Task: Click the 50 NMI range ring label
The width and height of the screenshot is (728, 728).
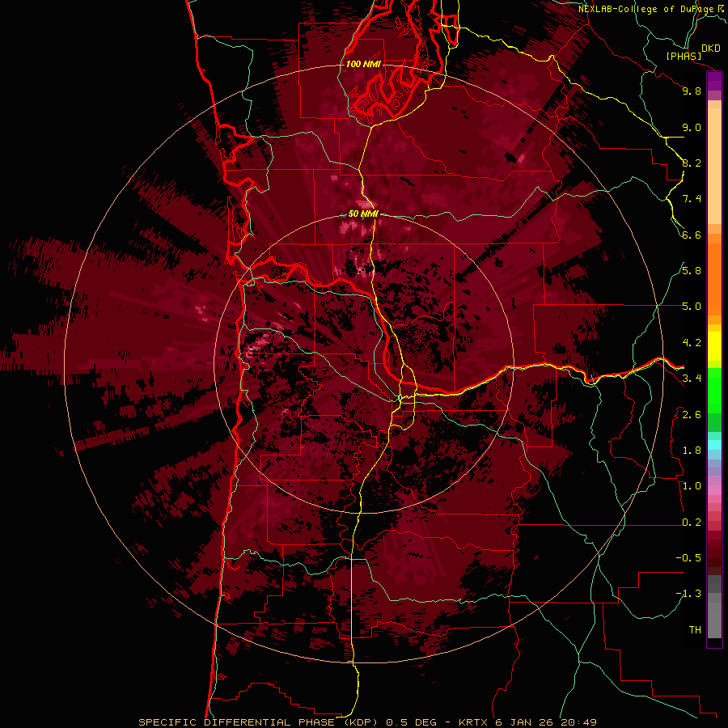Action: coord(363,214)
